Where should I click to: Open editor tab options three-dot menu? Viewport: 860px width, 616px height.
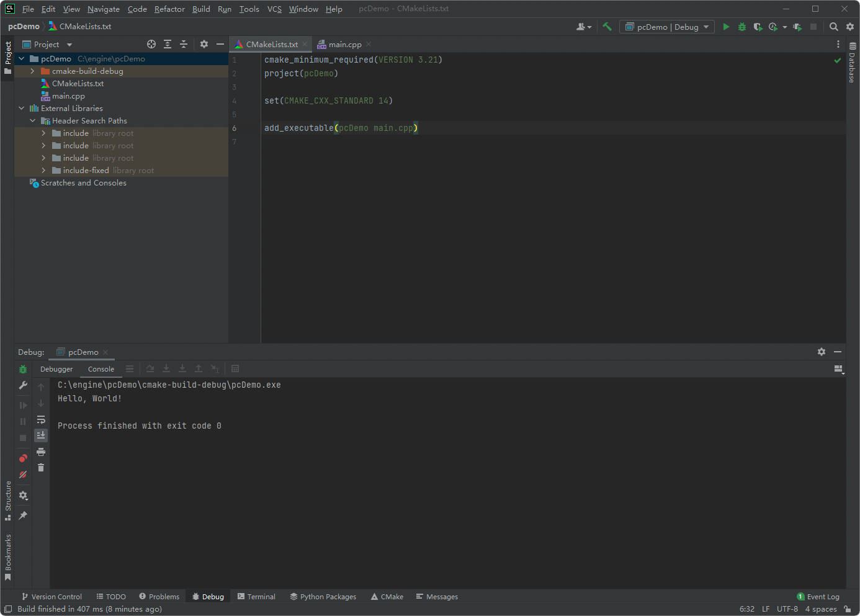coord(838,44)
